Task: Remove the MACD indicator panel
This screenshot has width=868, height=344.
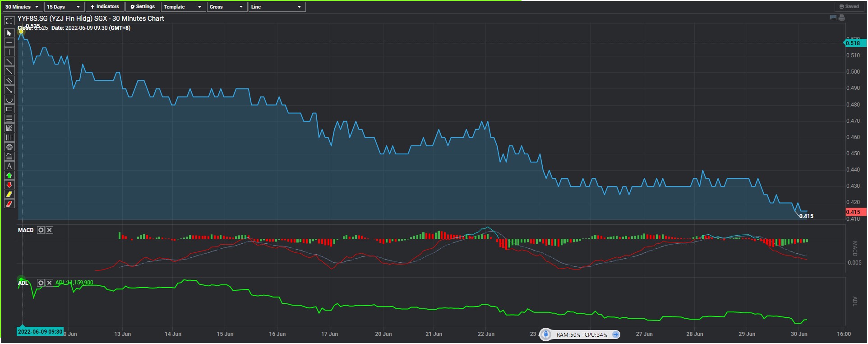Action: coord(50,230)
